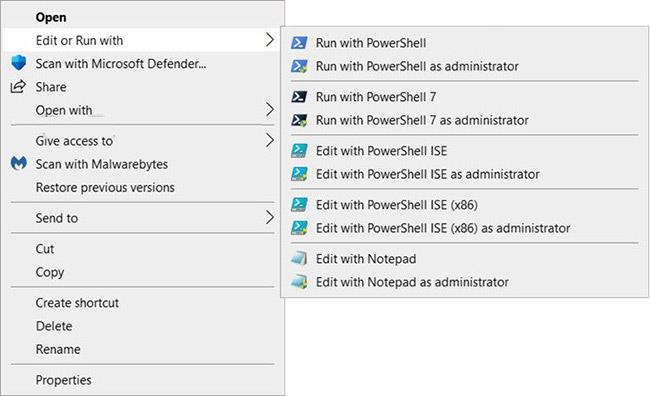650x396 pixels.
Task: Expand the Open with submenu arrow
Action: [x=270, y=109]
